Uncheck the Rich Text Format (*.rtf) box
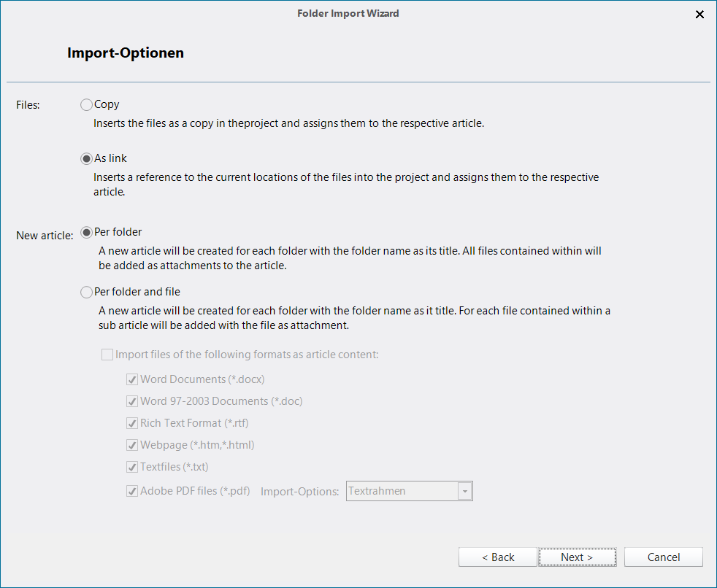 132,423
